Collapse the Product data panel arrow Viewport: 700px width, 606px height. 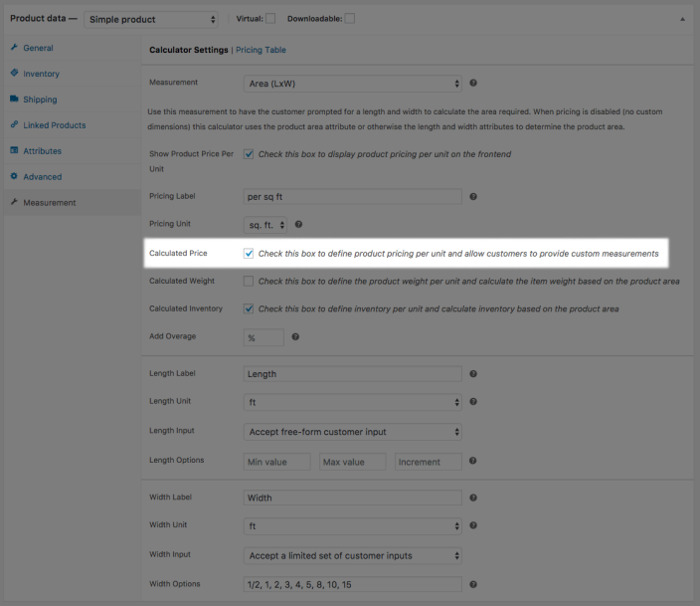[682, 19]
